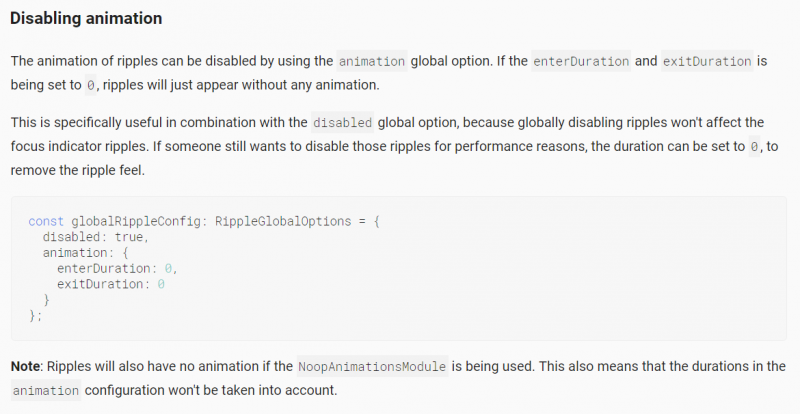This screenshot has width=800, height=414.
Task: Click the "disabled: true," code line
Action: point(95,236)
